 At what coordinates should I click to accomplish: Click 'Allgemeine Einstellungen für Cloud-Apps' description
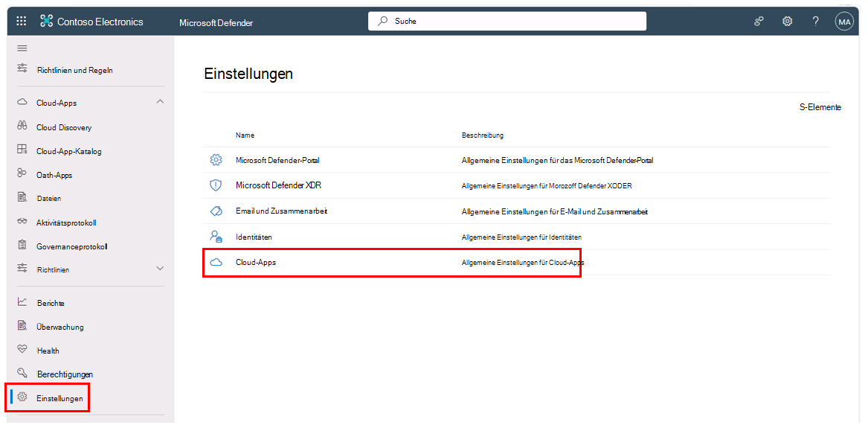[523, 263]
